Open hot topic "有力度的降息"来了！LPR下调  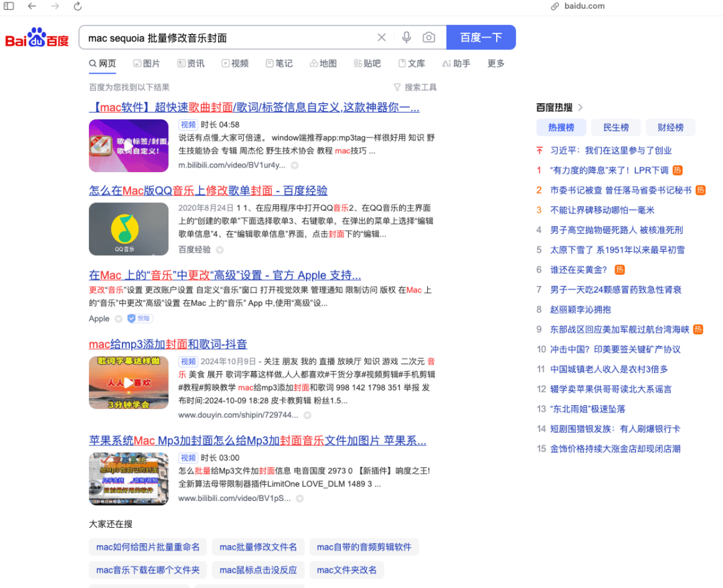pos(609,170)
